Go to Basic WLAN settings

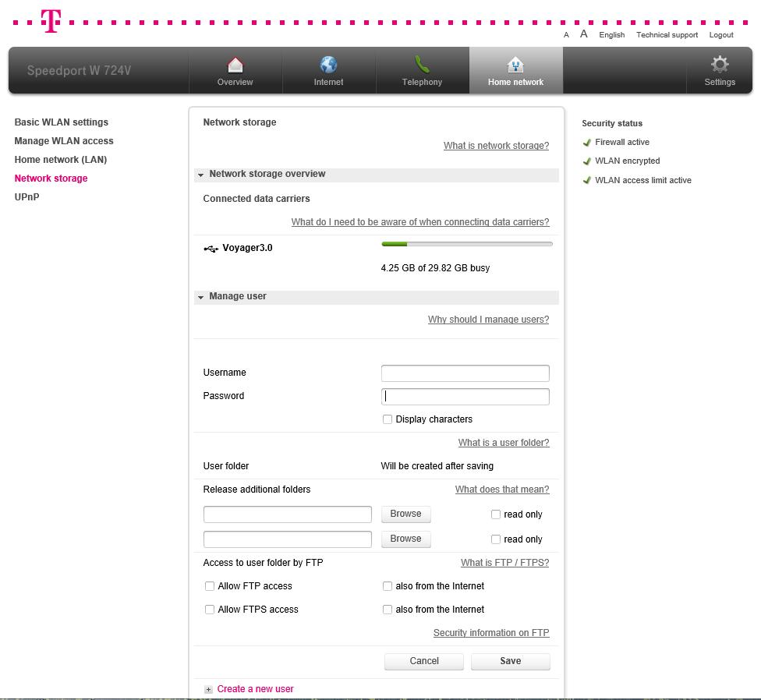[x=61, y=122]
